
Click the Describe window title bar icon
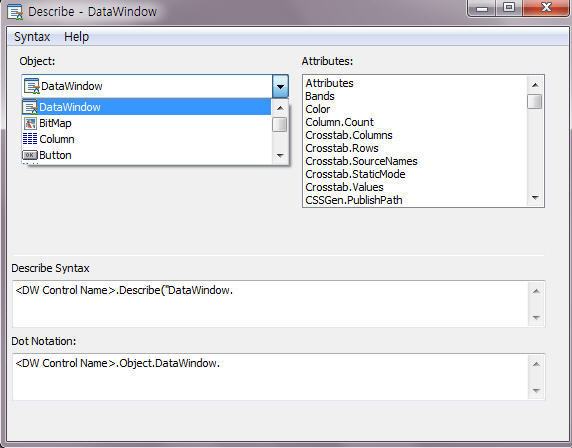[x=15, y=11]
